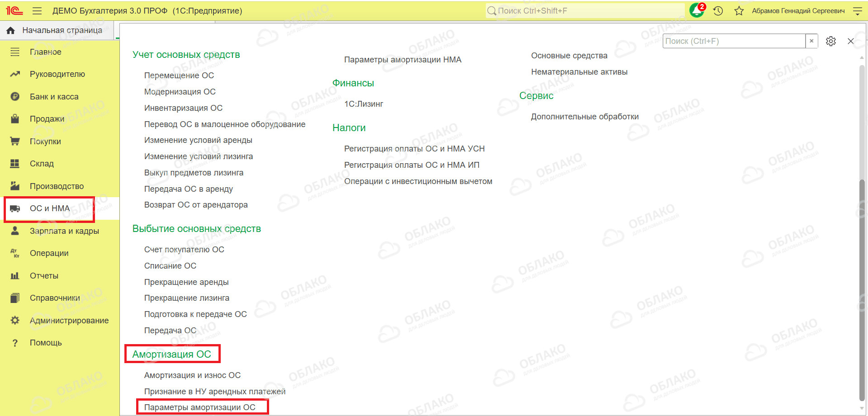Open Основные средства catalog
The height and width of the screenshot is (416, 868).
[x=569, y=56]
